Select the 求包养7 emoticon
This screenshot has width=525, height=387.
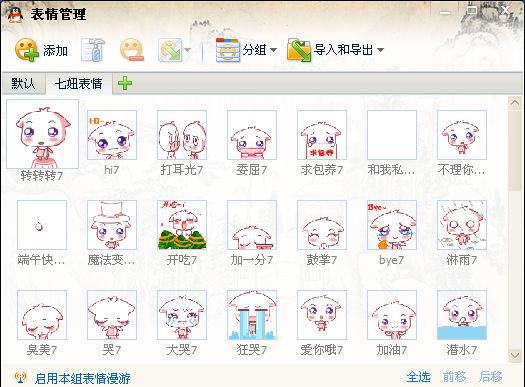tap(322, 135)
